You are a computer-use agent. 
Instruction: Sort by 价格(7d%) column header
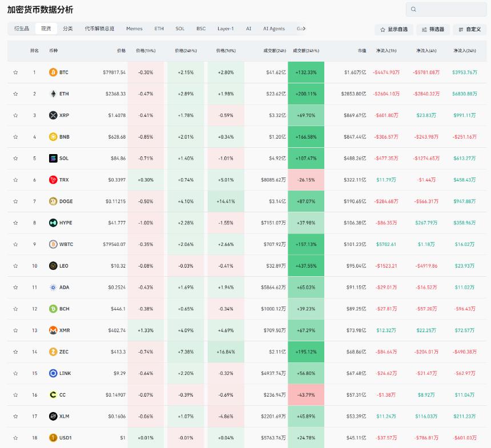(226, 50)
